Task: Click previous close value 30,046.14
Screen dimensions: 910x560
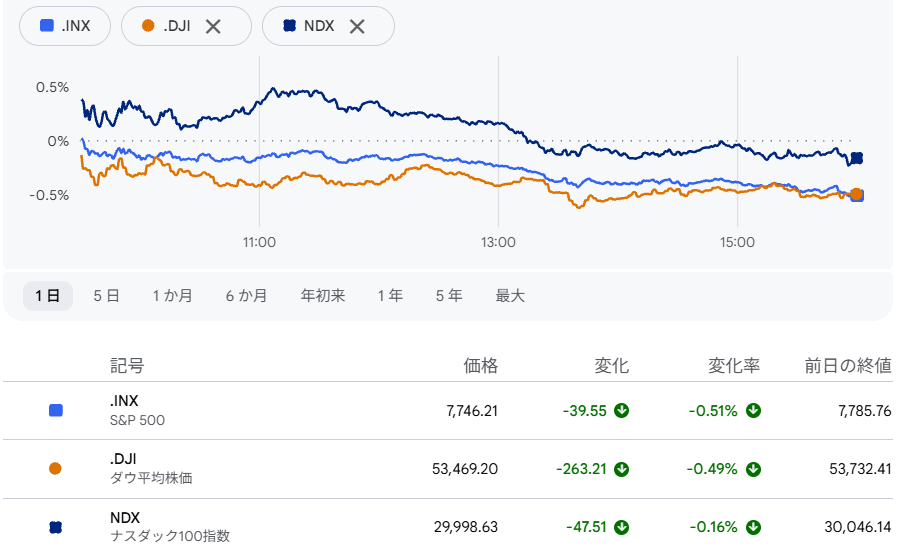Action: 858,527
